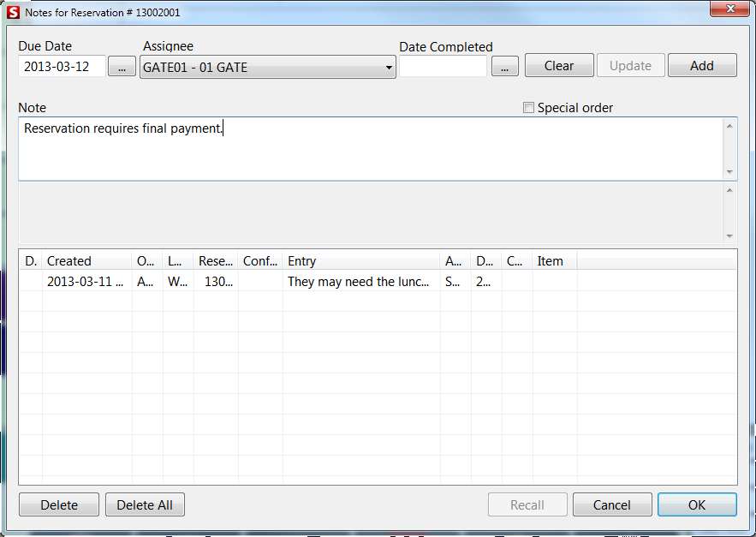Open the Due Date calendar picker
Screen dimensions: 756x537
click(x=121, y=65)
